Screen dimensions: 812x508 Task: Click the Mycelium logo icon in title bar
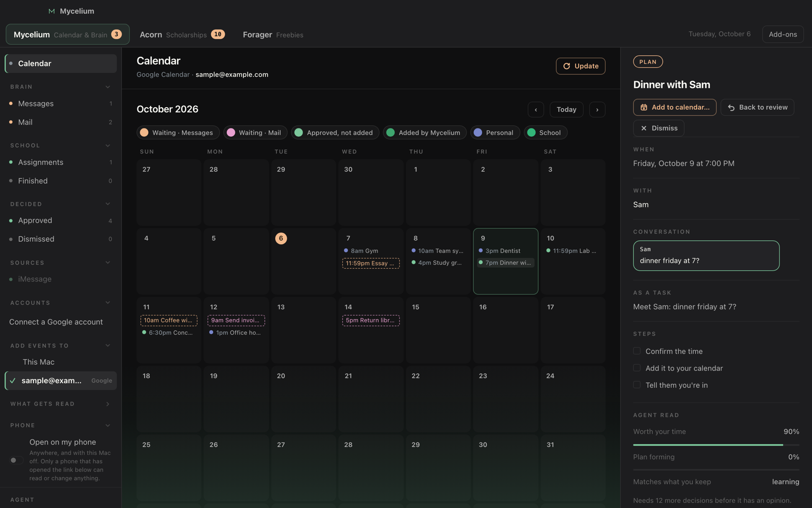tap(51, 11)
